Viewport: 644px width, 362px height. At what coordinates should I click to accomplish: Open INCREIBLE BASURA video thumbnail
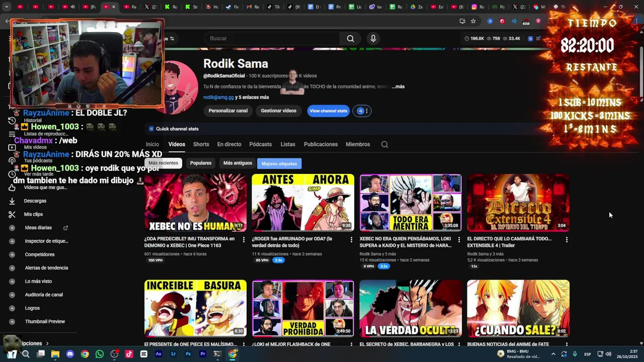[x=195, y=308]
